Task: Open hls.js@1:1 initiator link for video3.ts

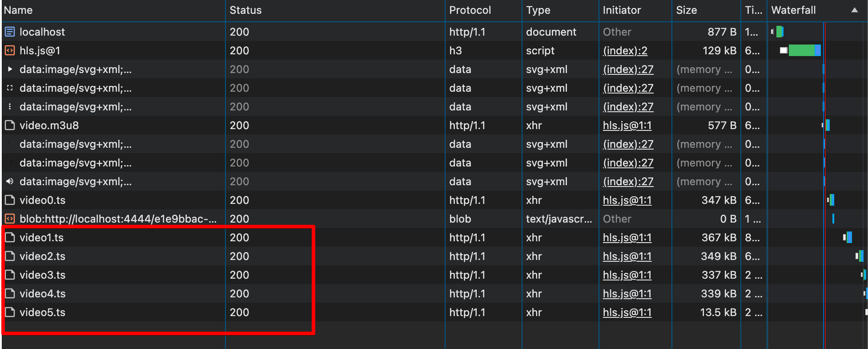Action: (627, 275)
